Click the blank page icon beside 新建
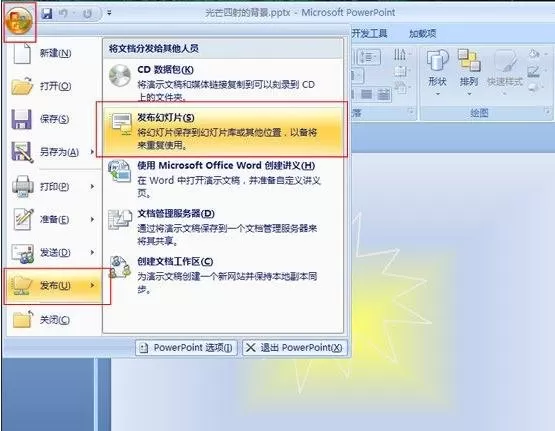555x431 pixels. point(22,53)
